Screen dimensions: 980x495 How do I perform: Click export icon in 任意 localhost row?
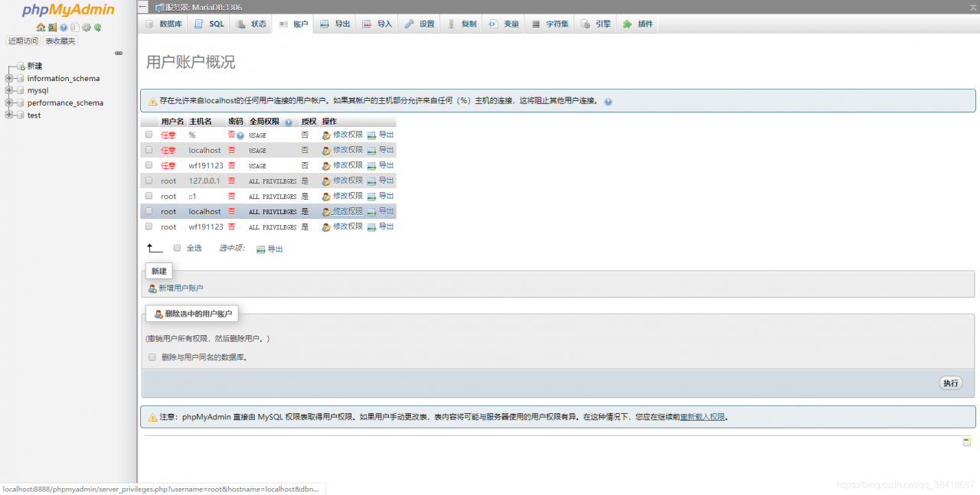pyautogui.click(x=372, y=151)
